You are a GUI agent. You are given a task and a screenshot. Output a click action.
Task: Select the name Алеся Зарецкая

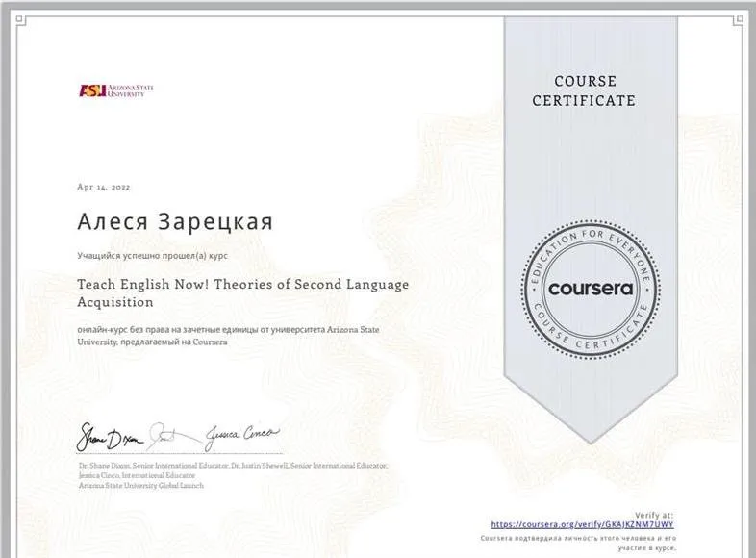pyautogui.click(x=175, y=222)
